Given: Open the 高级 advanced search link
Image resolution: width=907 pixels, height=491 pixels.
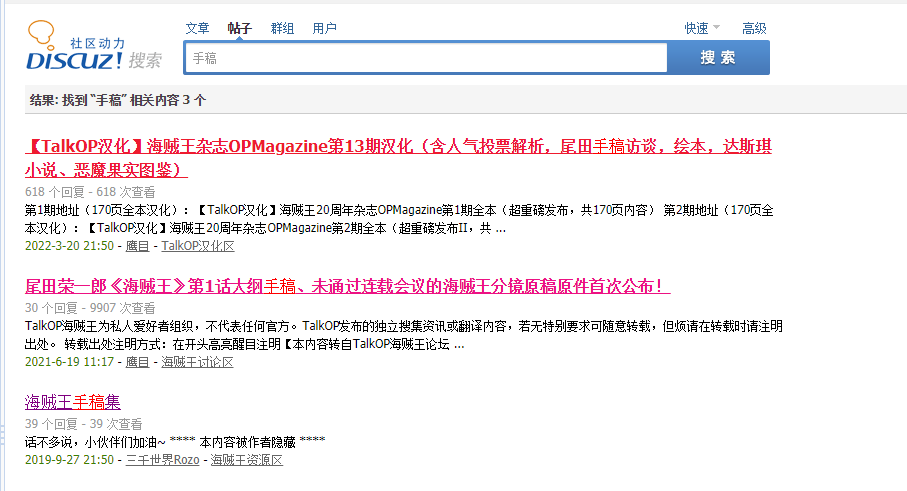Looking at the screenshot, I should pyautogui.click(x=754, y=28).
